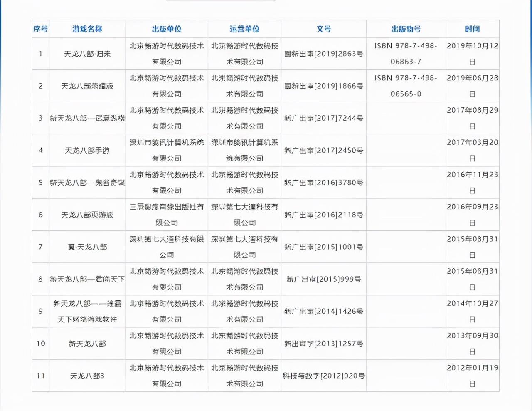Click the 文号 column header
The height and width of the screenshot is (411, 532).
324,29
